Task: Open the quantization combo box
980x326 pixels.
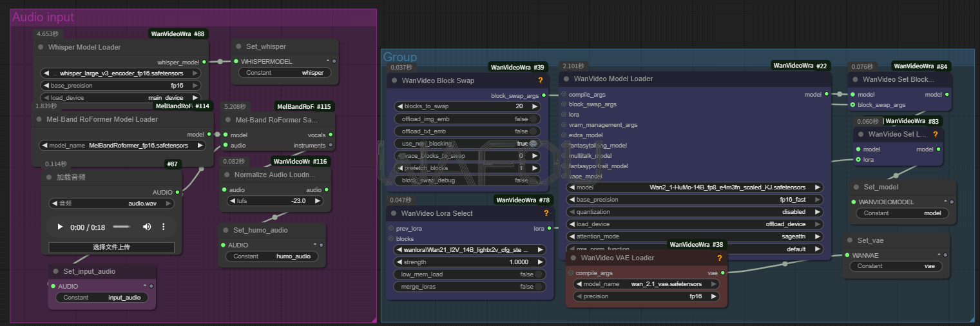Action: pyautogui.click(x=694, y=212)
